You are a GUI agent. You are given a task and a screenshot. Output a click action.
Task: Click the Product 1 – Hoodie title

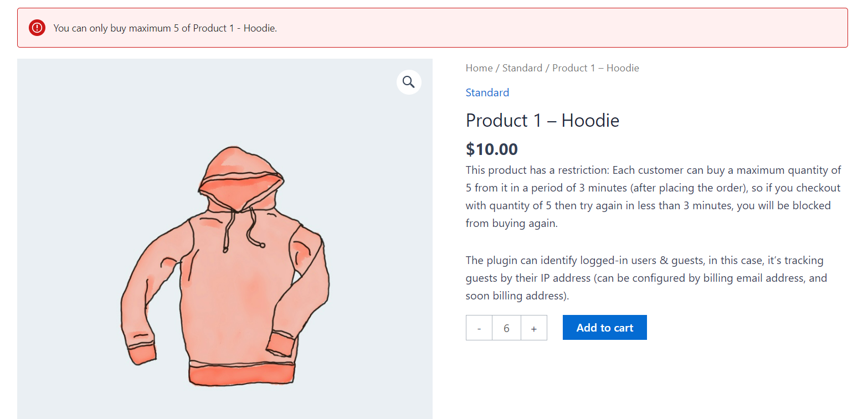(x=542, y=120)
